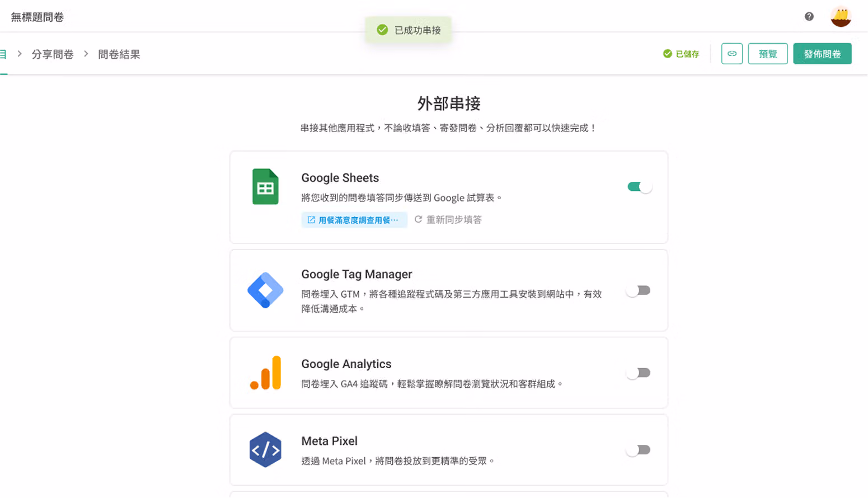Click the Meta Pixel code icon
Screen dimensions: 868x498
[x=265, y=450]
